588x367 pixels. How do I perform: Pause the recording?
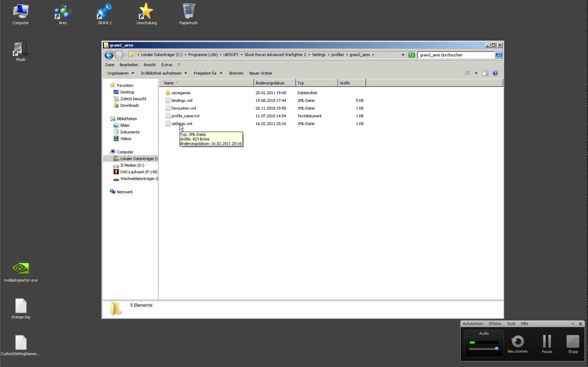pos(547,344)
